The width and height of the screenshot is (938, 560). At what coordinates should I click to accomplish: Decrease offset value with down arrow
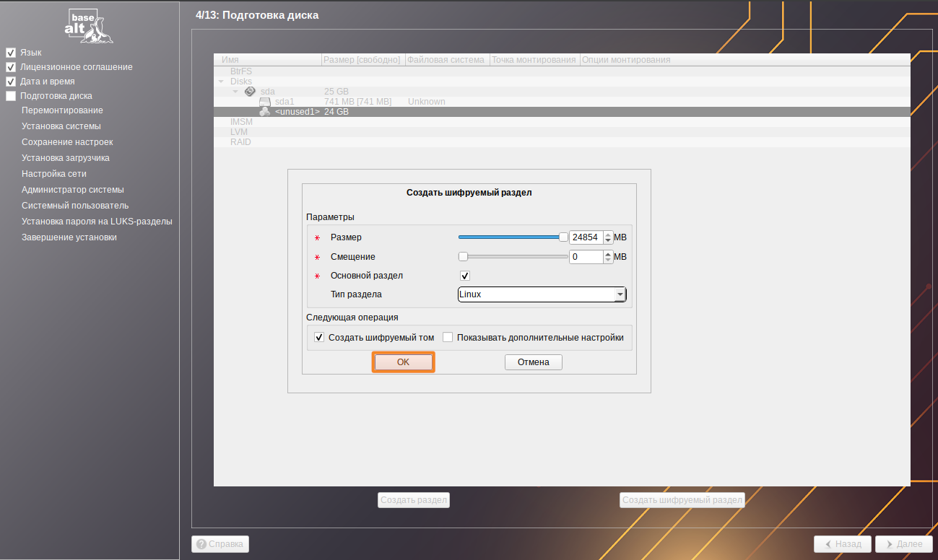(x=608, y=260)
